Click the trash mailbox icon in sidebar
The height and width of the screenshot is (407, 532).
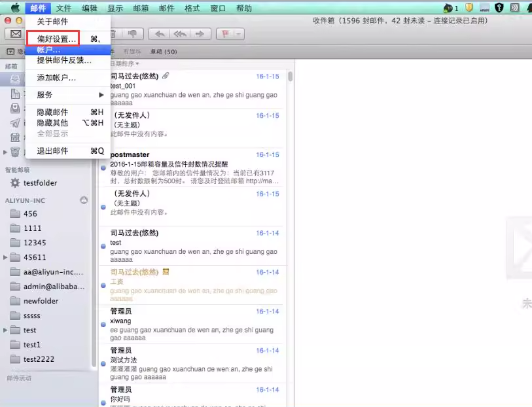point(16,151)
